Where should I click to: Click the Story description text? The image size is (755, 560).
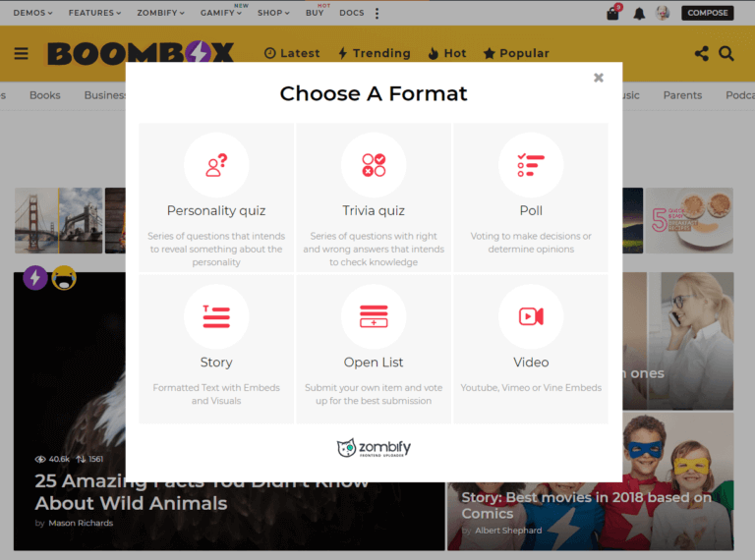216,394
